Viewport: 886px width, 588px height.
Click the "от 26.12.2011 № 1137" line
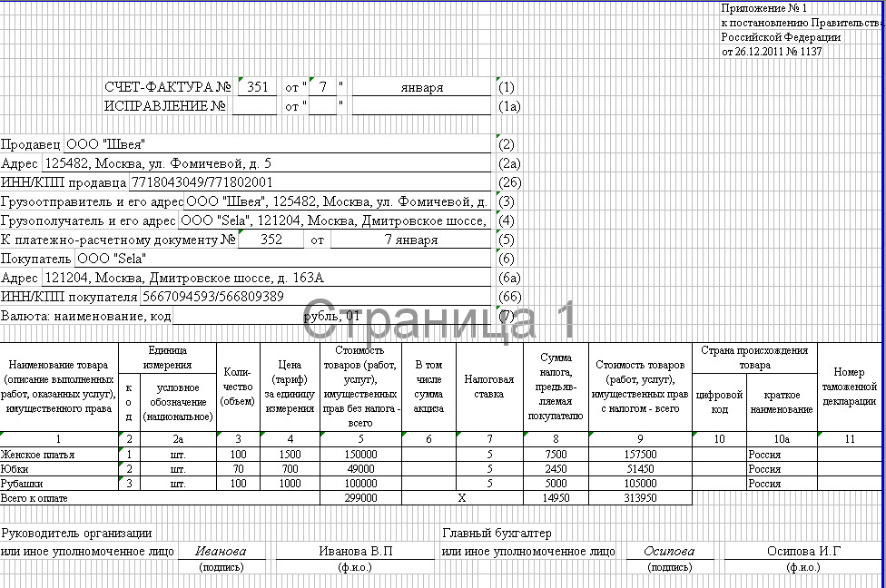coord(772,52)
